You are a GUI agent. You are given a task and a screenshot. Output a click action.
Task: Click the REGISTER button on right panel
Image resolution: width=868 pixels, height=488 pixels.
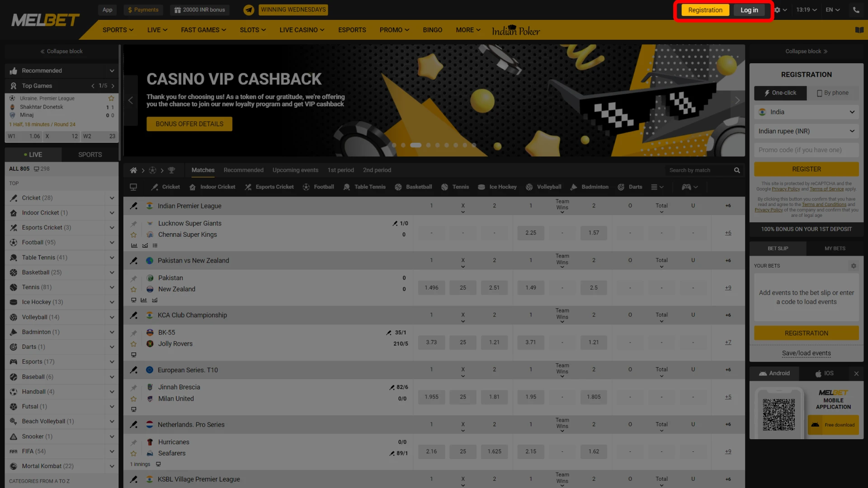click(x=806, y=169)
